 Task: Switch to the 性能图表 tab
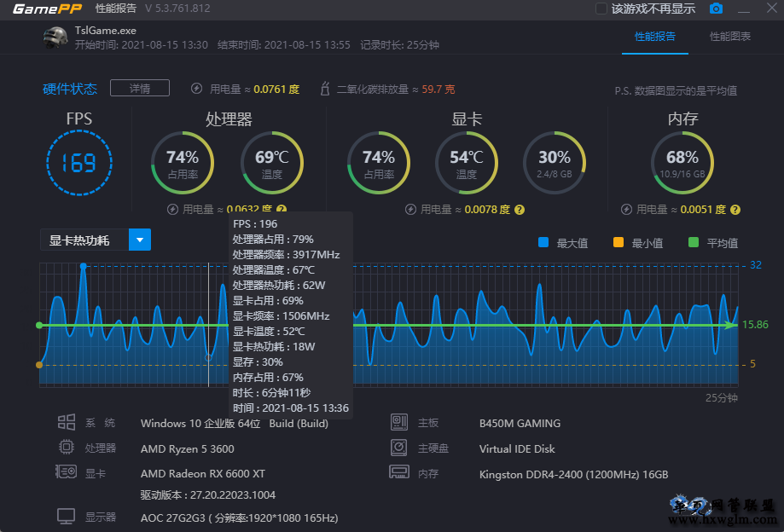(730, 37)
